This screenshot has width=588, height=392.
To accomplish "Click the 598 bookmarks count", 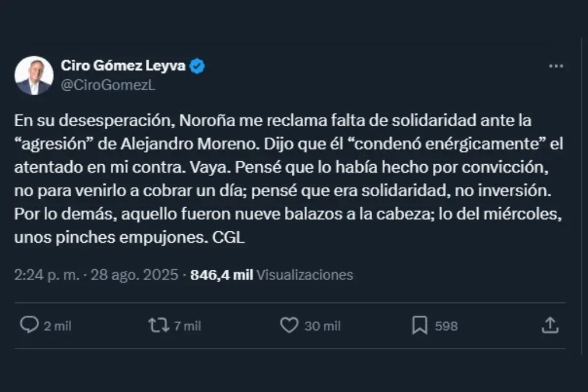I will [x=446, y=326].
